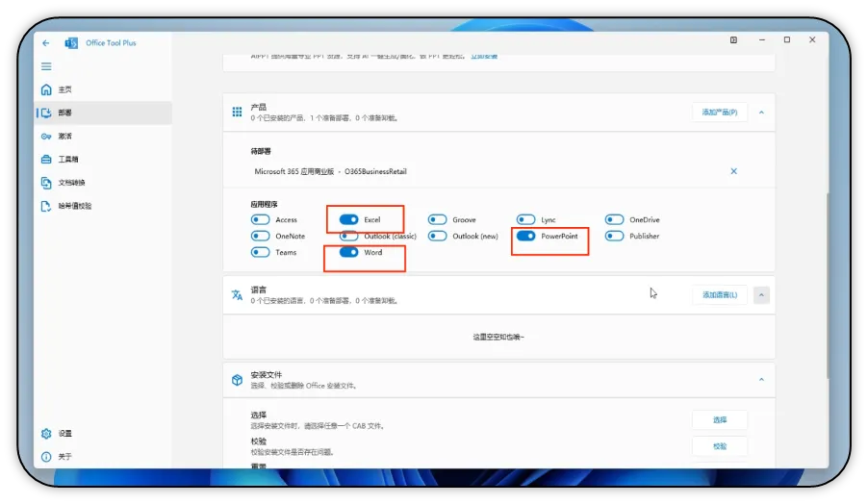Image resolution: width=868 pixels, height=504 pixels.
Task: Go back with the arrow icon
Action: click(46, 42)
